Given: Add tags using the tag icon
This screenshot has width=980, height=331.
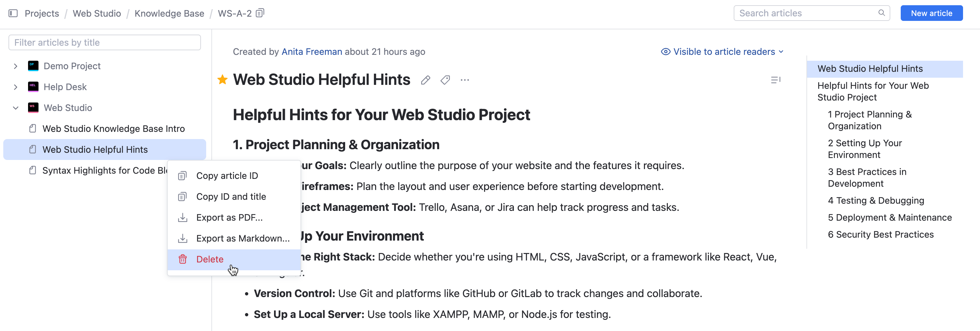Looking at the screenshot, I should (445, 80).
